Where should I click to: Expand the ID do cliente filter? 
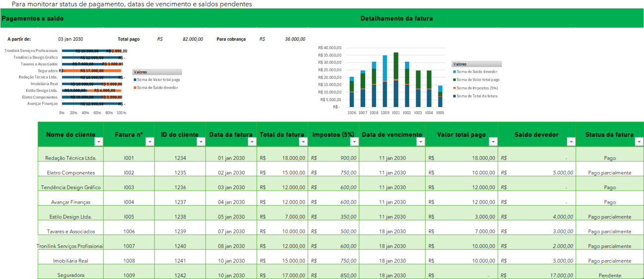[201, 142]
